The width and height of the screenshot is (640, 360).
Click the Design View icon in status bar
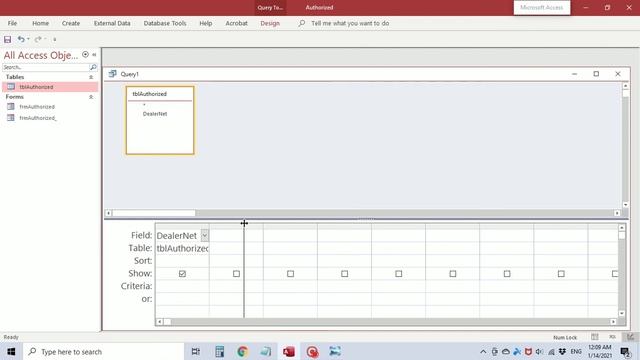coord(631,337)
